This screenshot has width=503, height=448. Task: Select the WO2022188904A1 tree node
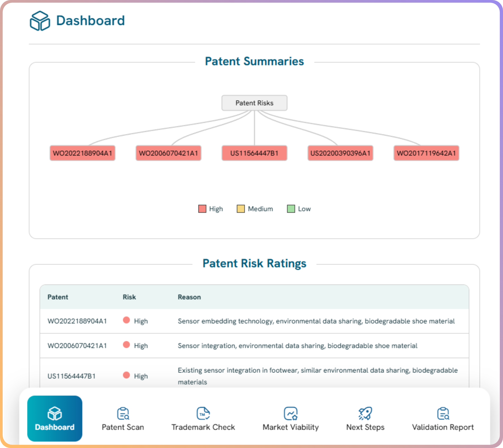82,153
